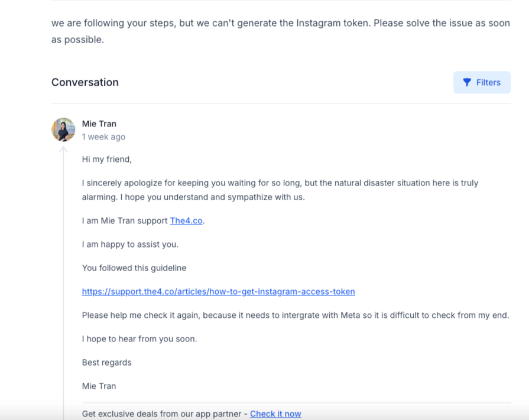Click the Mie Tran signature below Best regards
529x420 pixels.
point(99,386)
